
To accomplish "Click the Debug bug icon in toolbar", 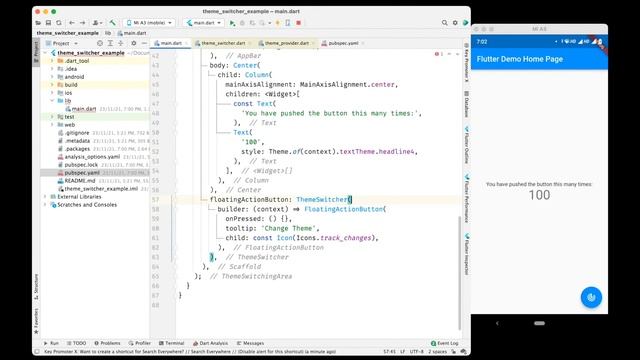I will point(242,23).
